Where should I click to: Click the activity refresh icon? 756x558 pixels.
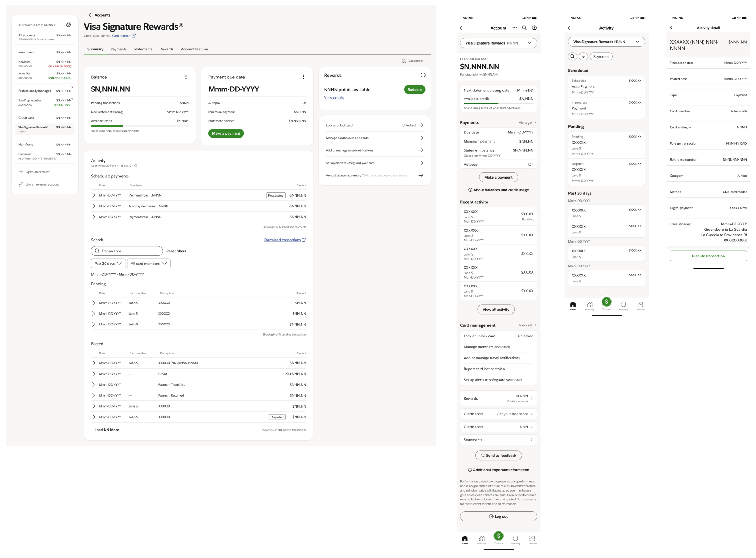tap(136, 166)
